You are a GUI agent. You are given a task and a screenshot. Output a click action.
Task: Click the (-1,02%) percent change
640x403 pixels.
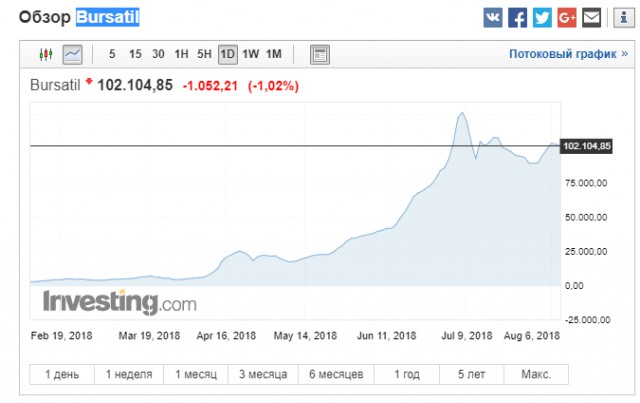pos(273,86)
